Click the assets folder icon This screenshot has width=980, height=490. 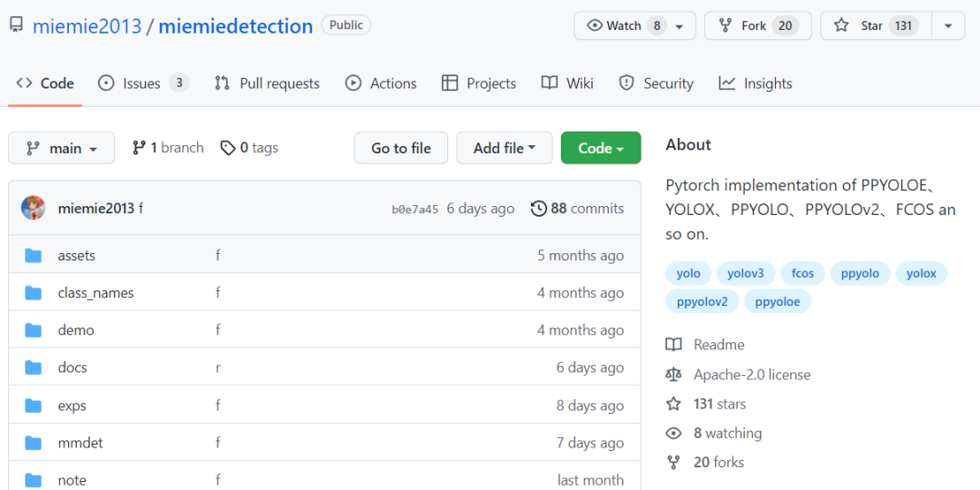34,256
